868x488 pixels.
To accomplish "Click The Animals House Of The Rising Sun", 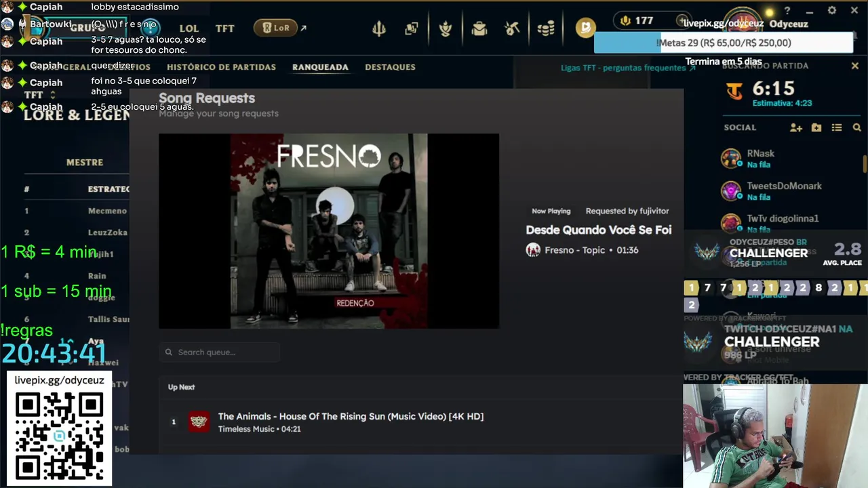I will point(351,416).
